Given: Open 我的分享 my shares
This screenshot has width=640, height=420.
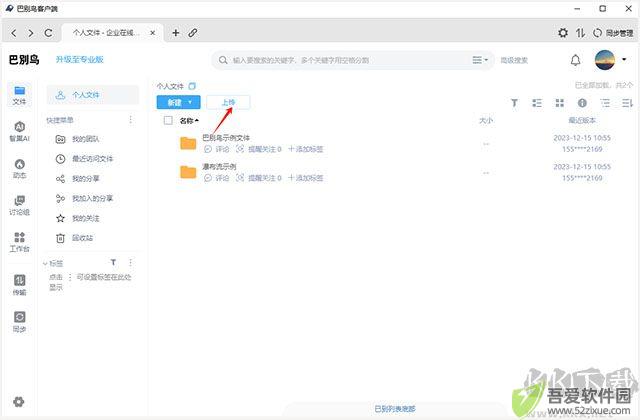Looking at the screenshot, I should tap(78, 179).
